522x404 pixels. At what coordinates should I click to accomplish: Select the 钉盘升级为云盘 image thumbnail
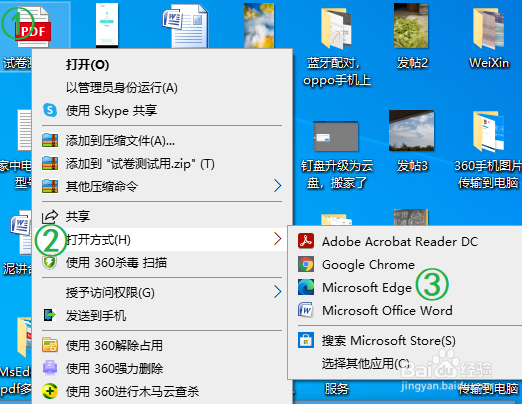(336, 136)
